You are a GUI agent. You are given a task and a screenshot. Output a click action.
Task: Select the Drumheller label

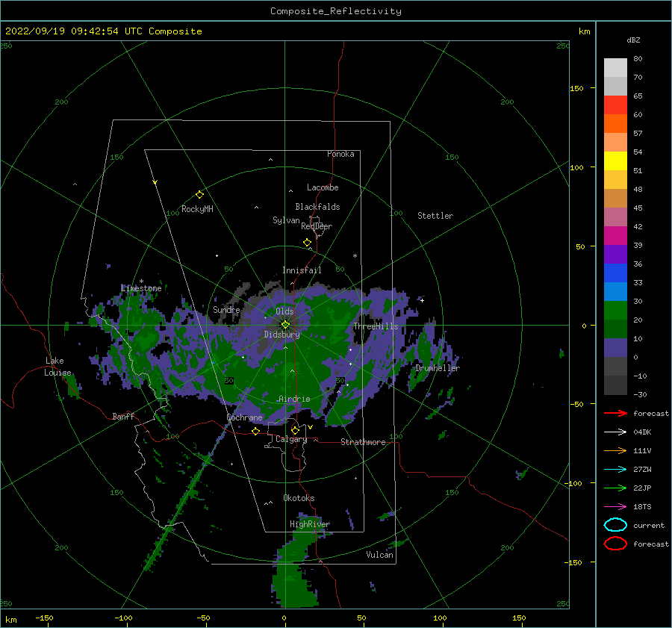pos(438,368)
